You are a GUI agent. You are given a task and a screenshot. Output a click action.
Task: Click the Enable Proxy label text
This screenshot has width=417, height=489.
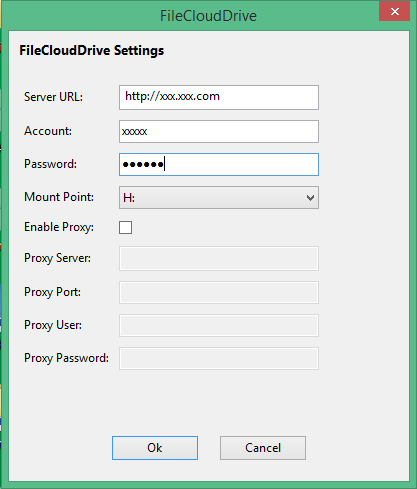[x=59, y=227]
